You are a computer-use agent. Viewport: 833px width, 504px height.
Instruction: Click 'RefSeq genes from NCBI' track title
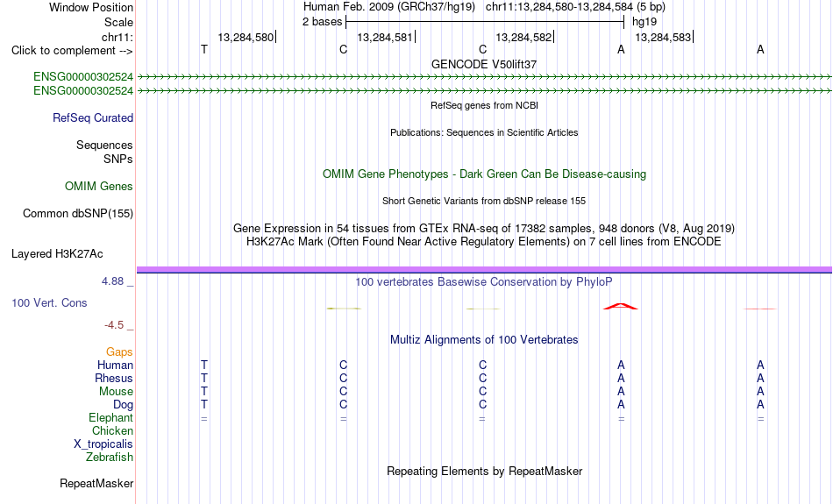[x=484, y=105]
